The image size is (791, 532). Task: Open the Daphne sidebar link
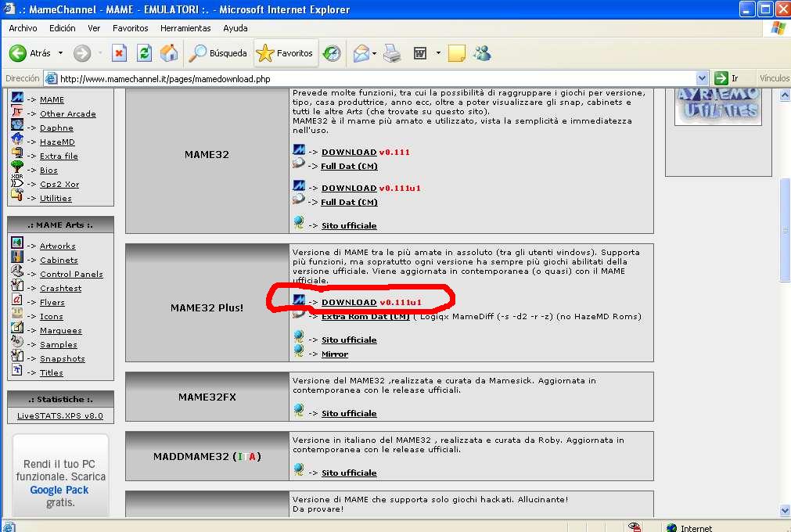click(56, 128)
